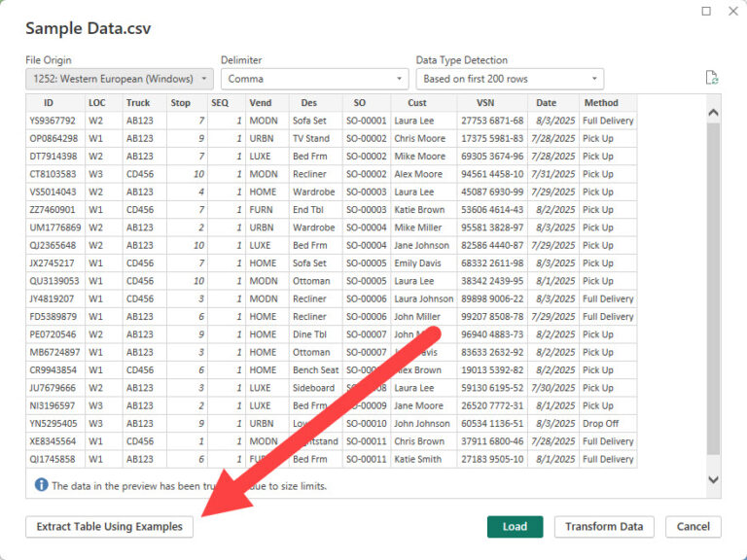Click VSN cell 60534 1136-51
Screen dimensions: 747x560
click(x=492, y=423)
